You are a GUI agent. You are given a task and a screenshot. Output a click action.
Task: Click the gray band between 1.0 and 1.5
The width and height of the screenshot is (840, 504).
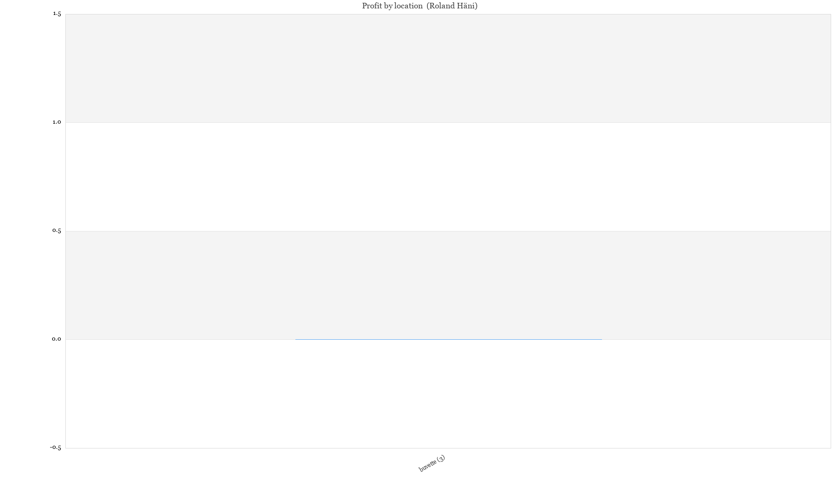pyautogui.click(x=448, y=68)
